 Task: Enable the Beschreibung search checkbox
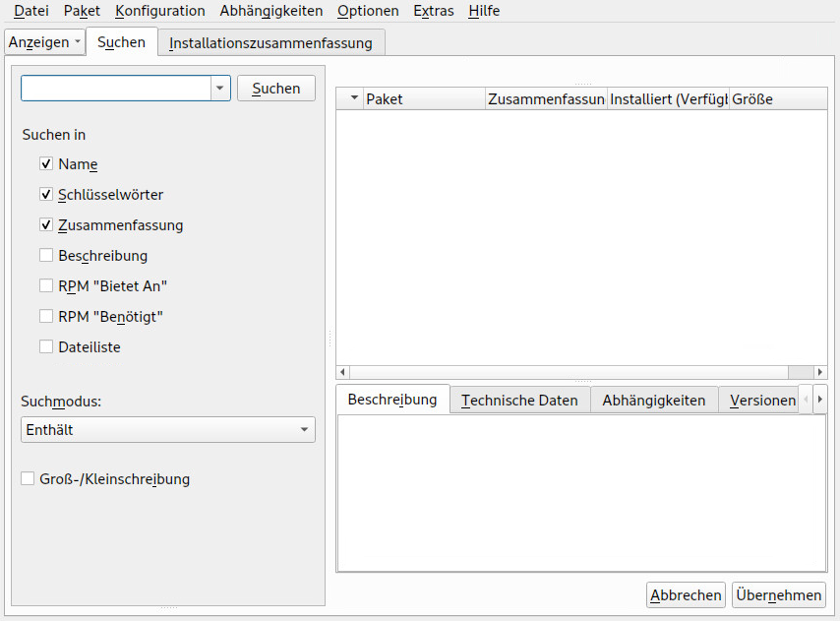[46, 256]
